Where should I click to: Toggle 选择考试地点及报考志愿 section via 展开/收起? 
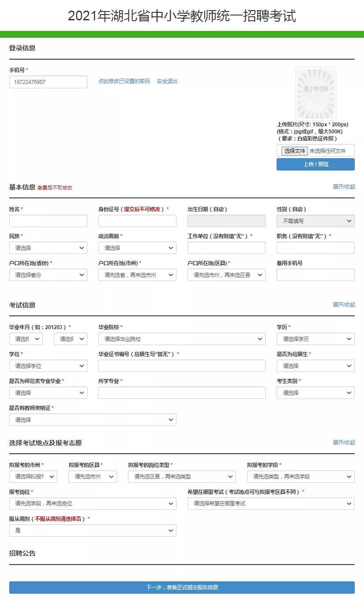(344, 443)
